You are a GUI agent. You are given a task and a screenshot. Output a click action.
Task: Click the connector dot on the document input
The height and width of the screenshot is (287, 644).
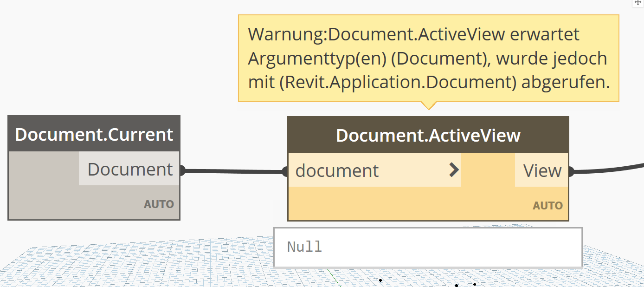[285, 172]
